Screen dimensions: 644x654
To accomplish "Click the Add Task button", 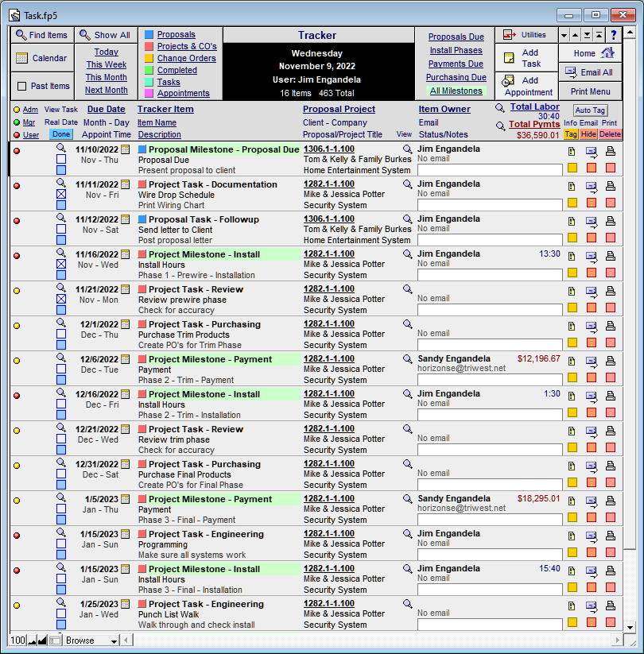I will pos(526,58).
